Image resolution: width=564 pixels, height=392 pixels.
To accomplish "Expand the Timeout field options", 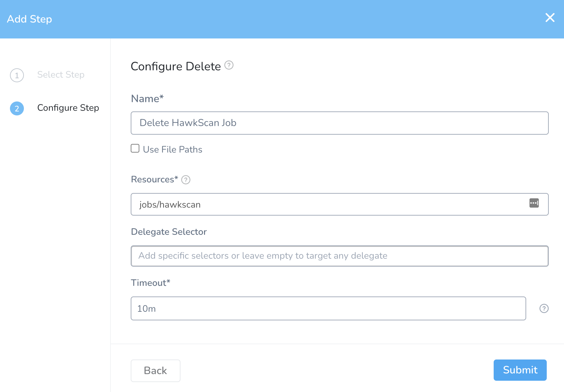I will [x=328, y=308].
